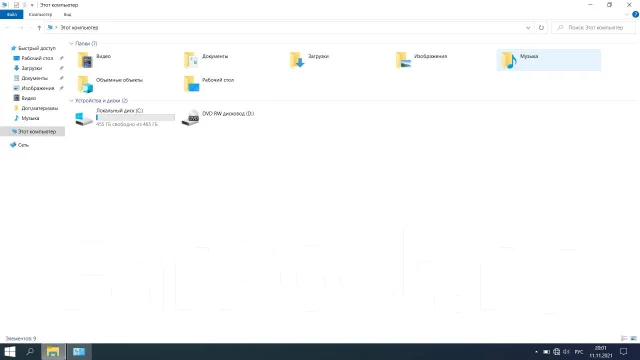The image size is (640, 360).
Task: Open the Файл ribbon tab
Action: coord(11,14)
